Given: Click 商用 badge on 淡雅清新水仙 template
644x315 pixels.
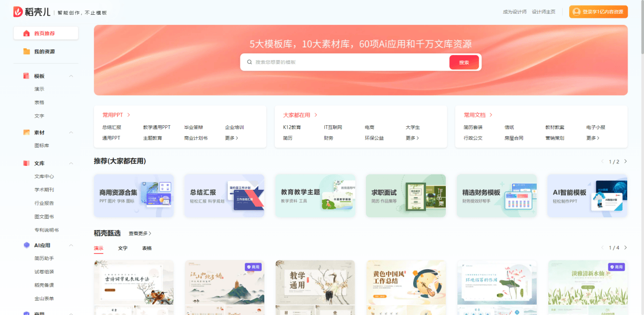Looking at the screenshot, I should (616, 267).
